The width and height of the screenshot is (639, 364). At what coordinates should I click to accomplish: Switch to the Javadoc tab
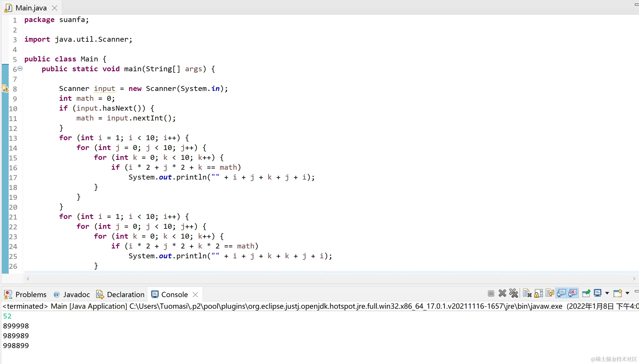click(72, 295)
